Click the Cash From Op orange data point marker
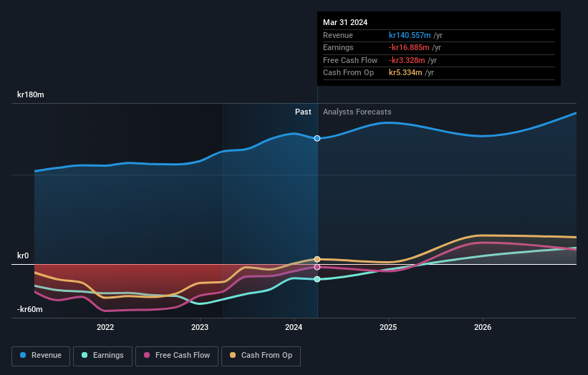The width and height of the screenshot is (588, 375). (317, 259)
